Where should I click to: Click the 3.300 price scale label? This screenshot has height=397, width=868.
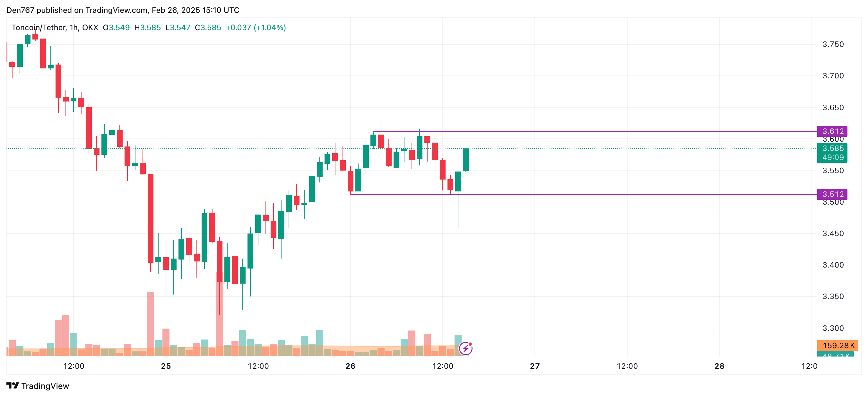(x=833, y=328)
